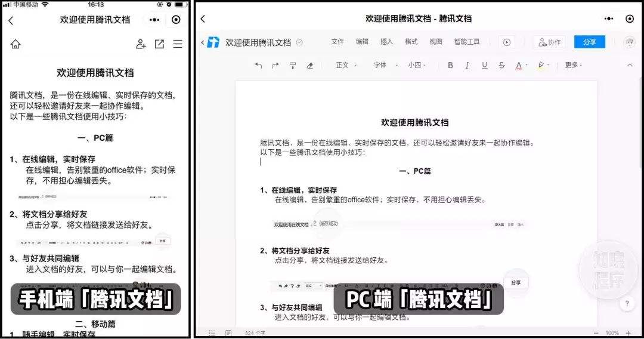Open the 文件 menu
Image resolution: width=644 pixels, height=339 pixels.
338,42
